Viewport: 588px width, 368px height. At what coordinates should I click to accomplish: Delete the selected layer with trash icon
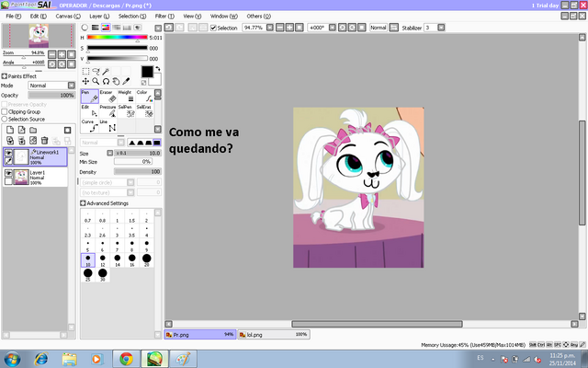44,141
